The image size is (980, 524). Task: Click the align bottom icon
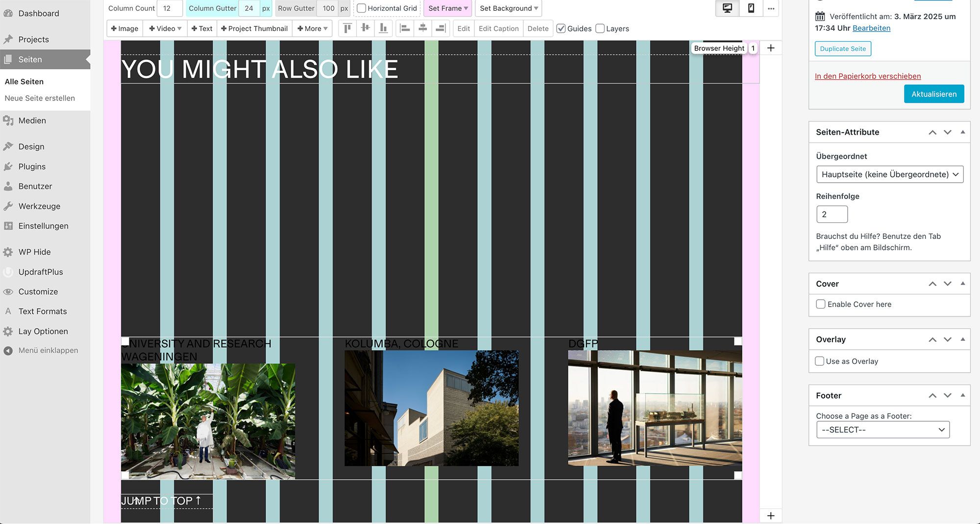point(383,28)
